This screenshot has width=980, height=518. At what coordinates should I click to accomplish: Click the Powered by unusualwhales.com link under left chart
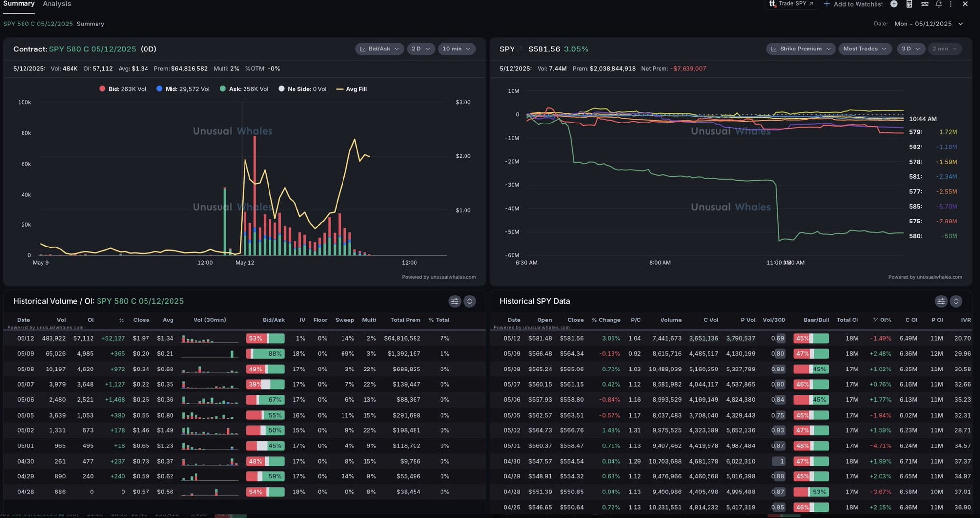click(x=439, y=277)
